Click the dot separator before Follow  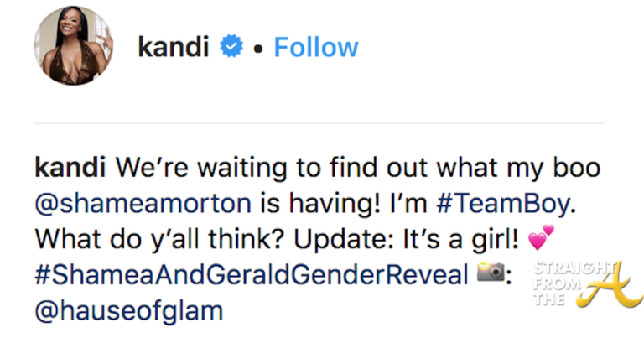260,49
